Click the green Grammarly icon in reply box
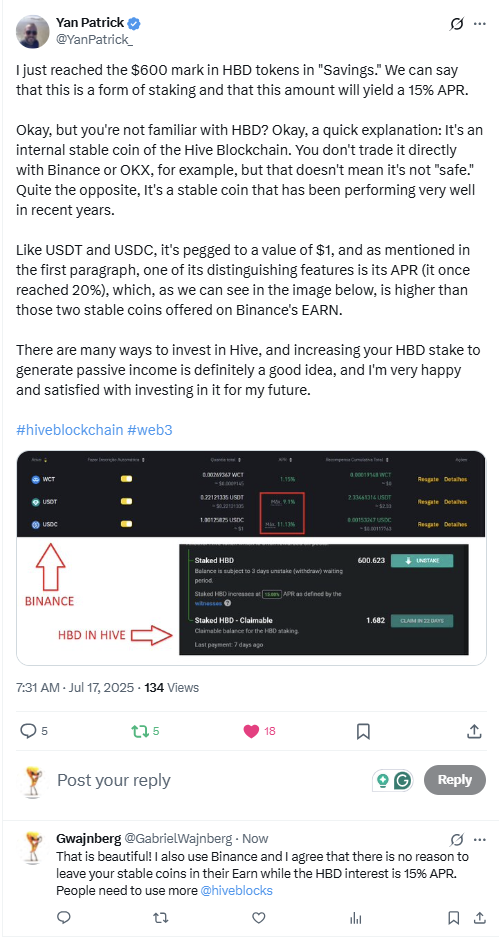Viewport: 499px width, 937px height. coord(404,780)
